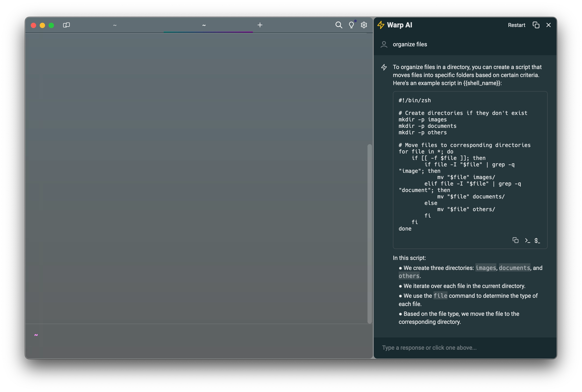The width and height of the screenshot is (582, 392).
Task: Open the tab panes overview icon
Action: [x=66, y=25]
